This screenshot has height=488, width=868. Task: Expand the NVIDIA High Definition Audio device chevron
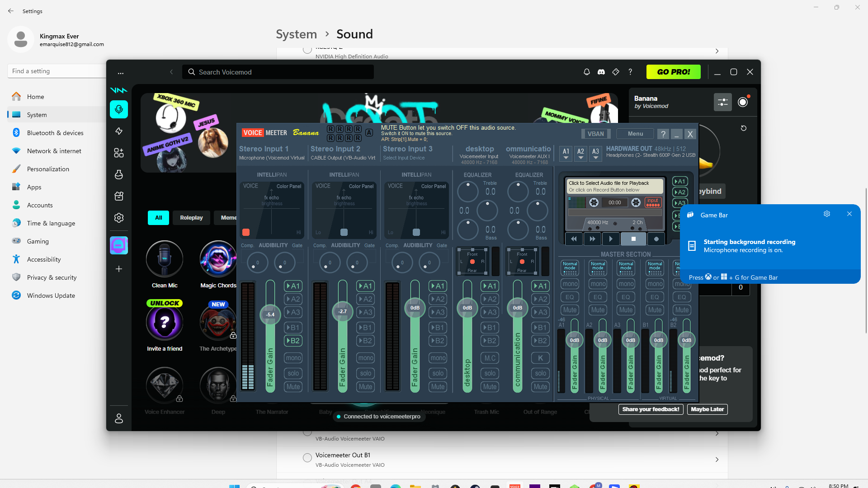pos(717,51)
